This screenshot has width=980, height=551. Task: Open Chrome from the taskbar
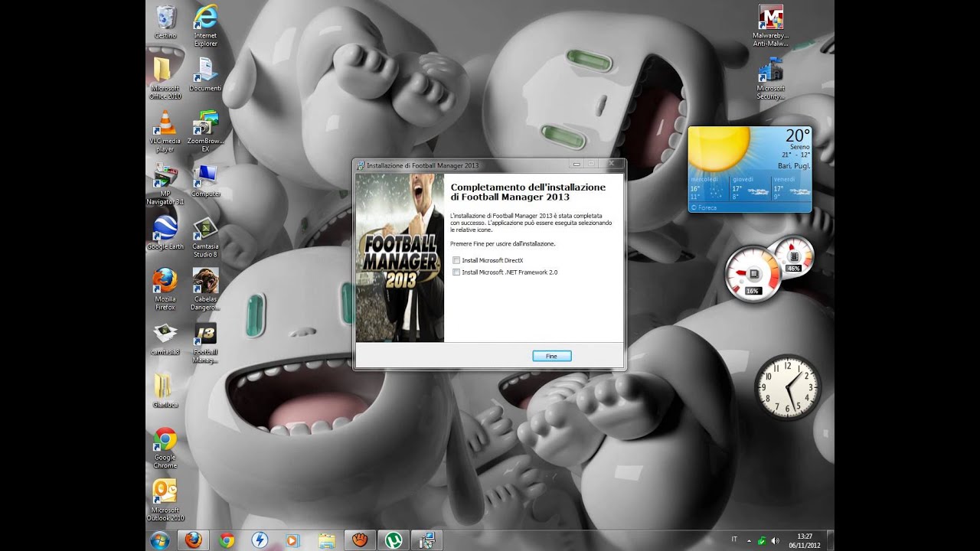pyautogui.click(x=227, y=540)
